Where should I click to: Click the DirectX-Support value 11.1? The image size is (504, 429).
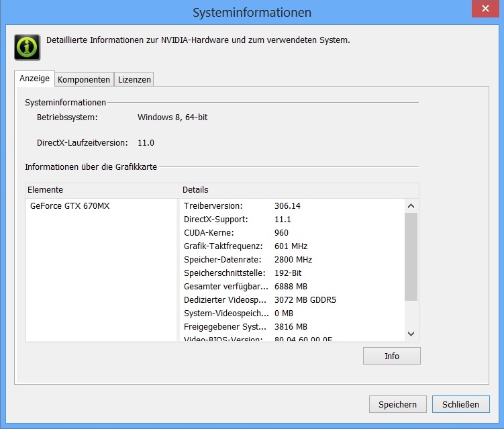(283, 220)
